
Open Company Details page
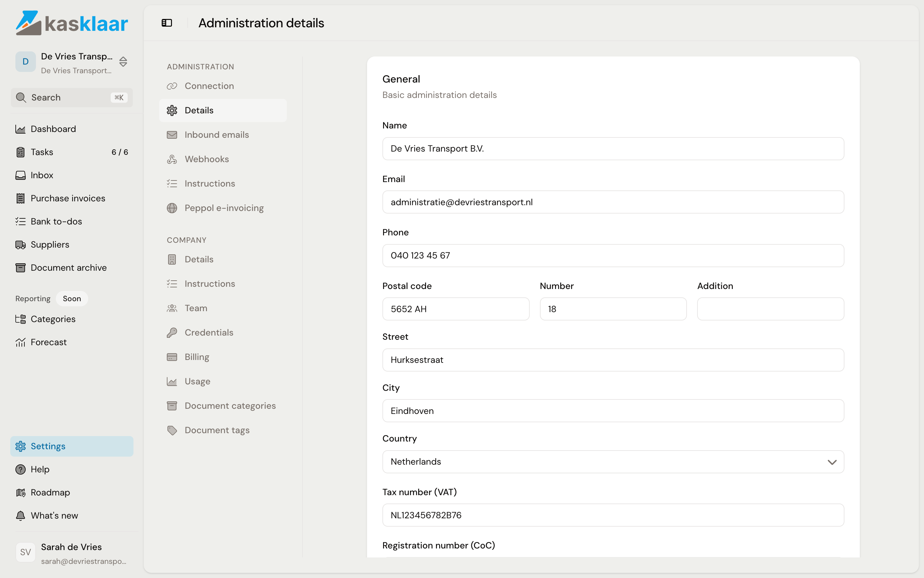[x=223, y=259]
